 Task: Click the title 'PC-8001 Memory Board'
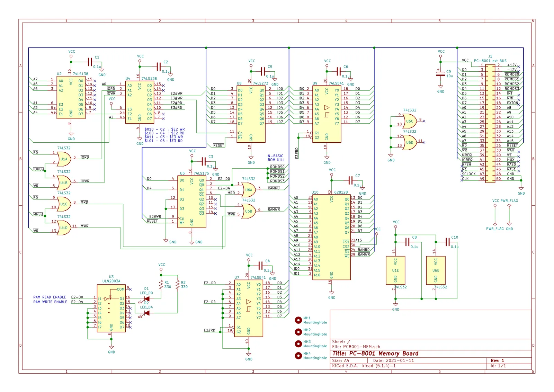pos(375,354)
